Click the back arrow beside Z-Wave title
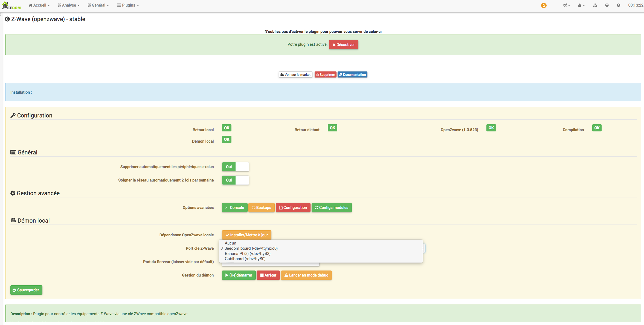Viewport: 644px width, 325px height. tap(7, 19)
